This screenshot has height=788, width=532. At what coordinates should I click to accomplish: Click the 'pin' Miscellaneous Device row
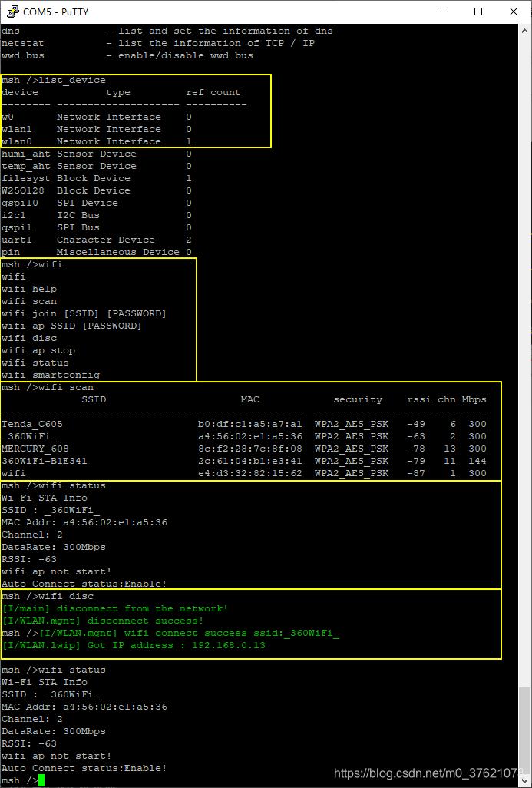[x=97, y=252]
